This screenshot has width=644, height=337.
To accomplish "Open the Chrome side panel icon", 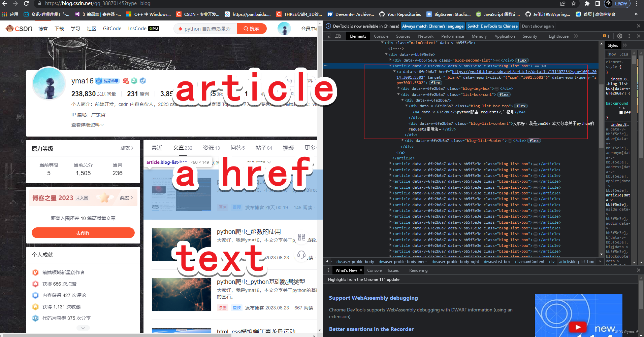I will [x=598, y=3].
